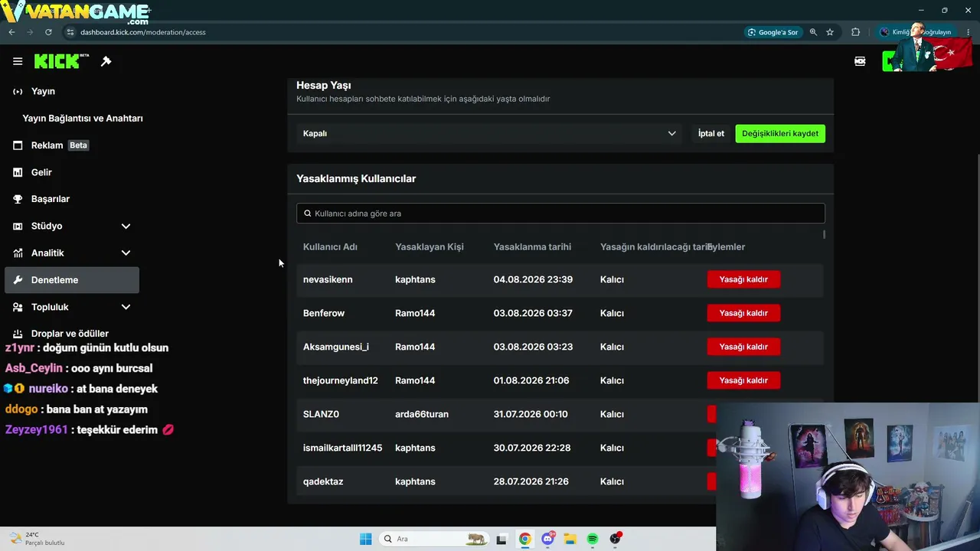980x551 pixels.
Task: Click the MK icon in Kick header
Action: (860, 61)
